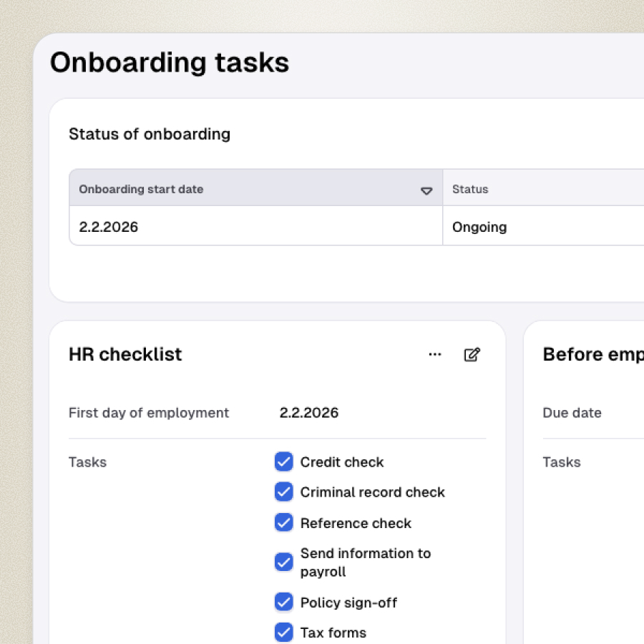Uncheck the Credit check task
Screen dimensions: 644x644
284,462
